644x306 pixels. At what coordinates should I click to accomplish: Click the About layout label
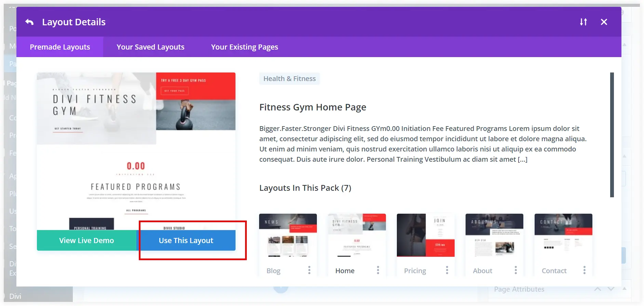click(x=482, y=271)
